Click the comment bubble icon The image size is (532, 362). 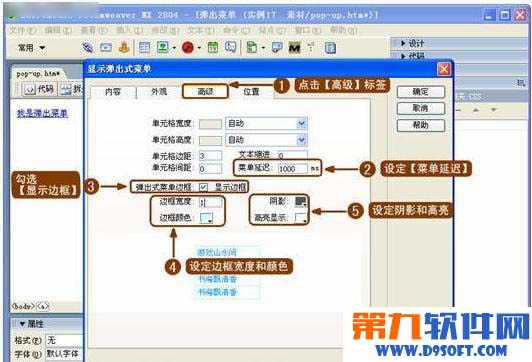(x=231, y=47)
